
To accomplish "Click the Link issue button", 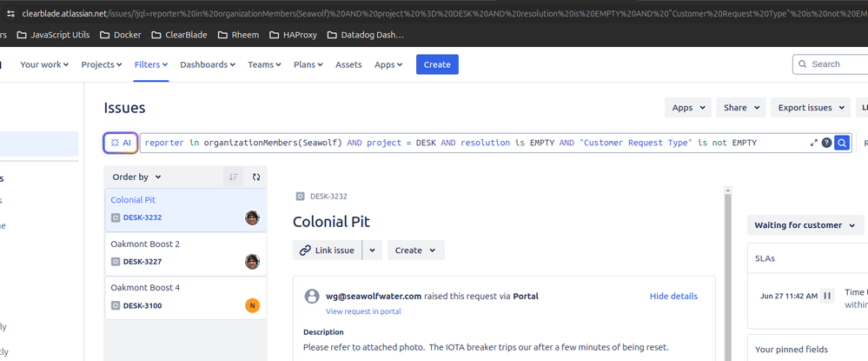I will click(x=328, y=251).
